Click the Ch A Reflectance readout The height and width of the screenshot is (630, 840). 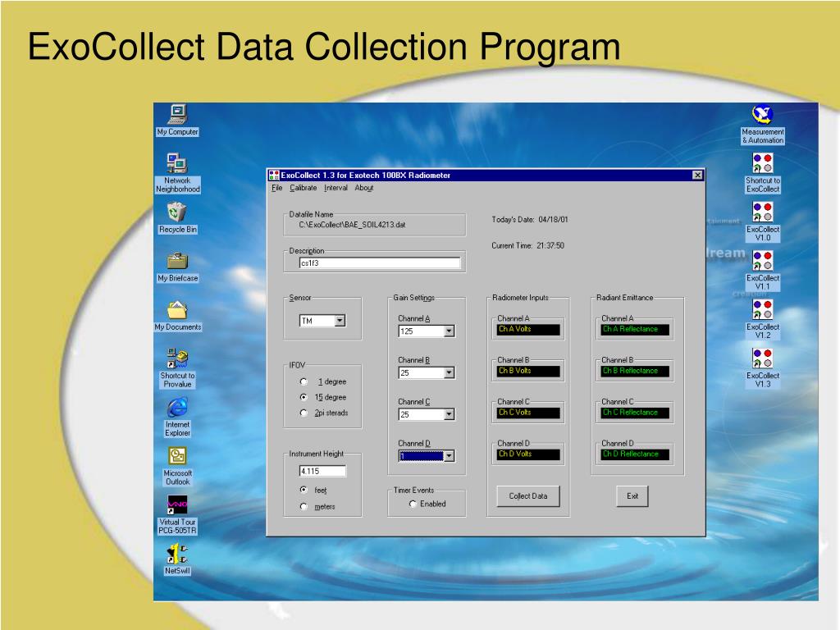tap(635, 330)
